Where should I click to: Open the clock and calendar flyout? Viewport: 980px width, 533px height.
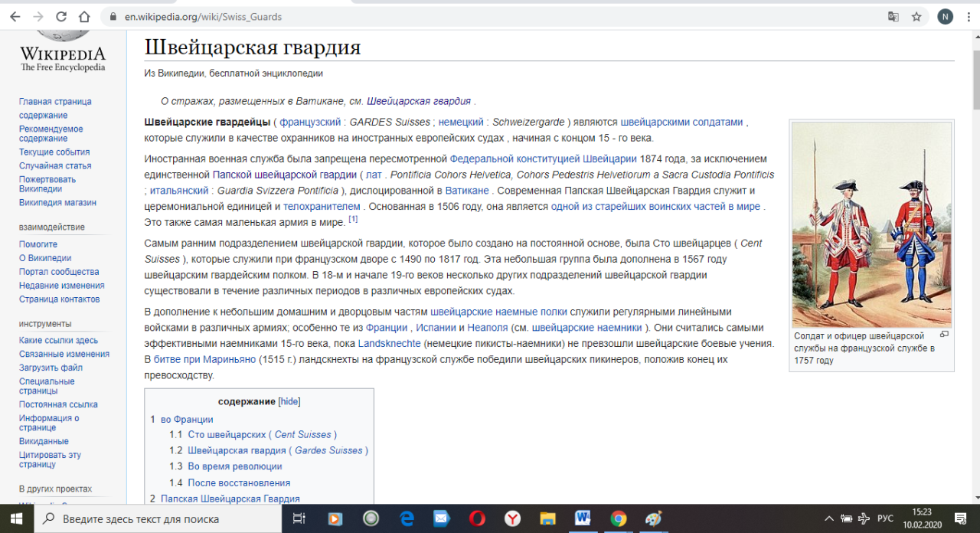click(922, 518)
